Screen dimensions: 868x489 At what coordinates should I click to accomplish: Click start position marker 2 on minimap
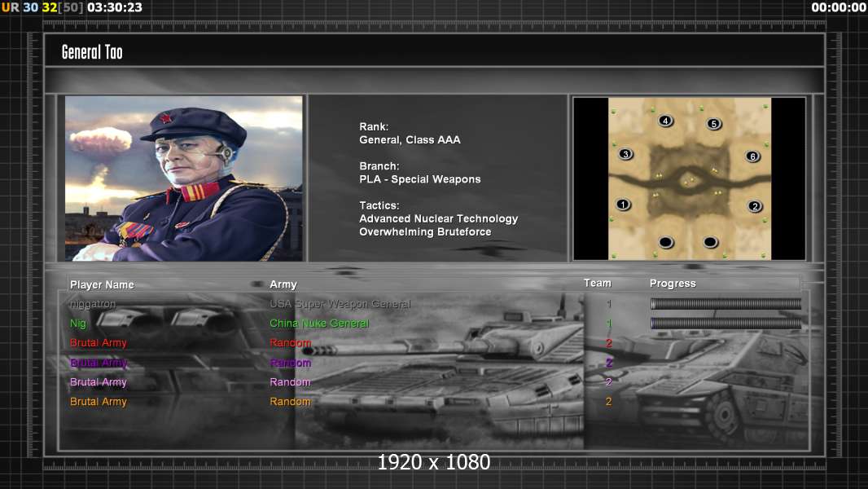coord(755,206)
